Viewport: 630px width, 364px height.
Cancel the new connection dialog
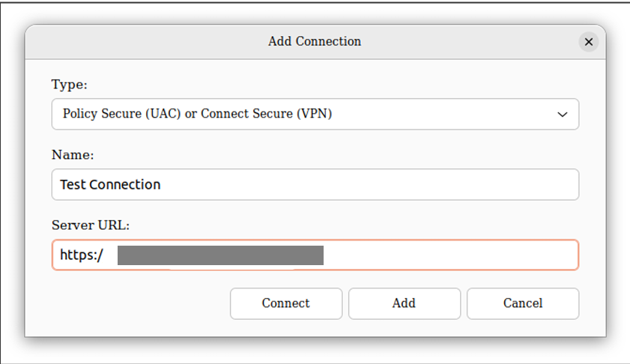pos(522,303)
